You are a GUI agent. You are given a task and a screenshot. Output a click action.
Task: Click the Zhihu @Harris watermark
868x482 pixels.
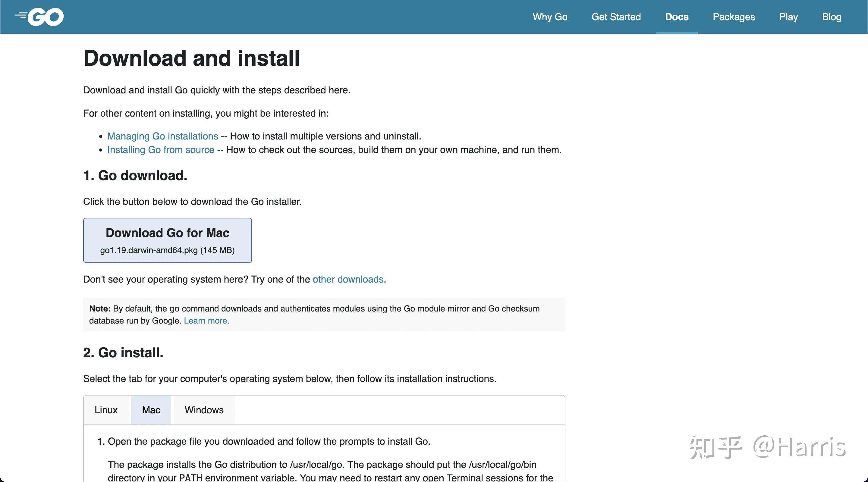[x=768, y=447]
